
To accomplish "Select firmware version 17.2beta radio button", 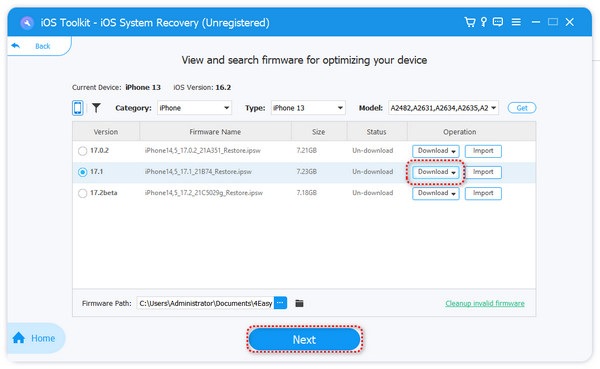I will (x=82, y=193).
